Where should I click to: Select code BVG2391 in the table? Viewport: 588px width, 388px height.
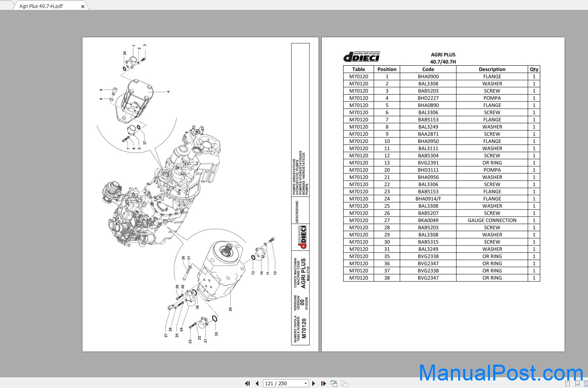(x=428, y=163)
